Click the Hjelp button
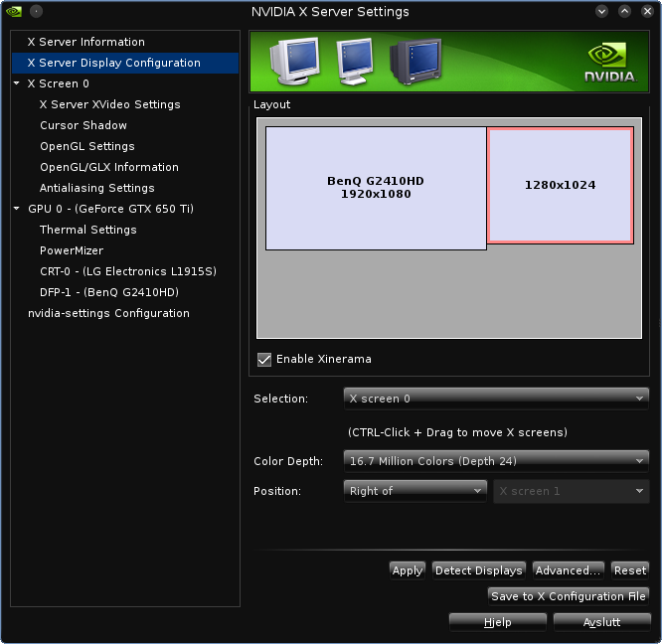The image size is (662, 644). coord(498,622)
